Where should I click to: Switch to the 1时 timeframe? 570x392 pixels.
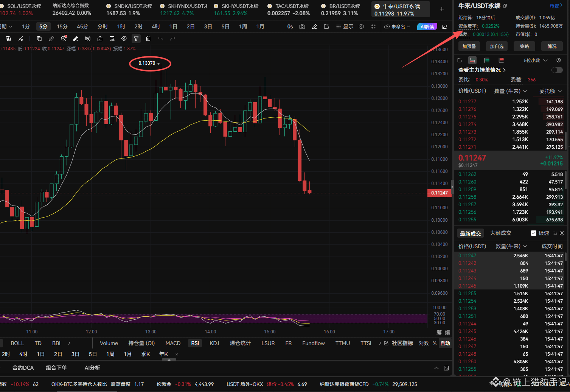[x=121, y=26]
